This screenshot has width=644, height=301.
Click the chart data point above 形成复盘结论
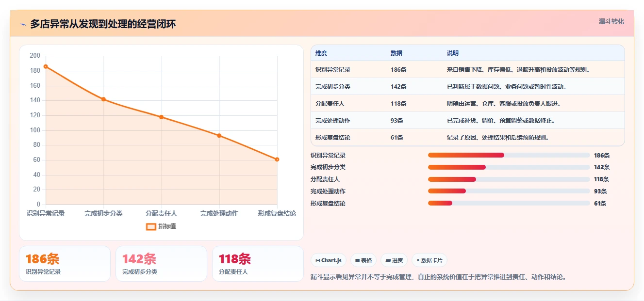pos(277,159)
